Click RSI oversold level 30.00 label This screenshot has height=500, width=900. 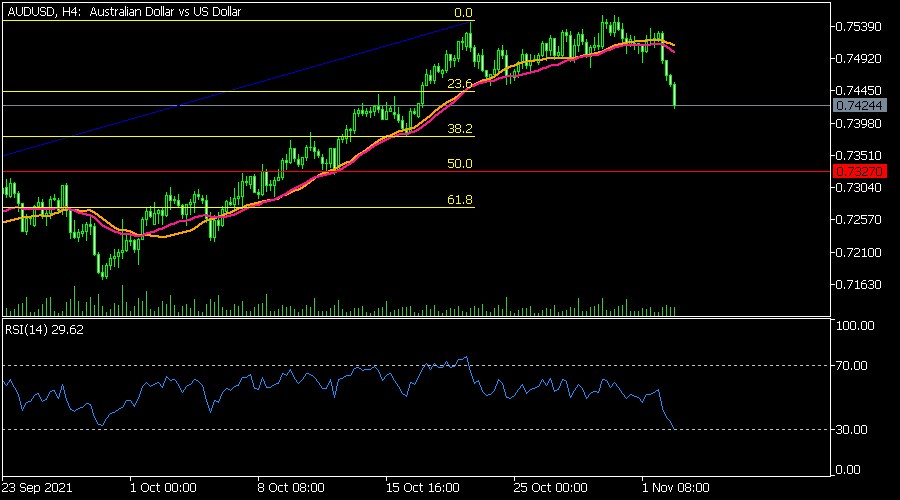pos(852,429)
